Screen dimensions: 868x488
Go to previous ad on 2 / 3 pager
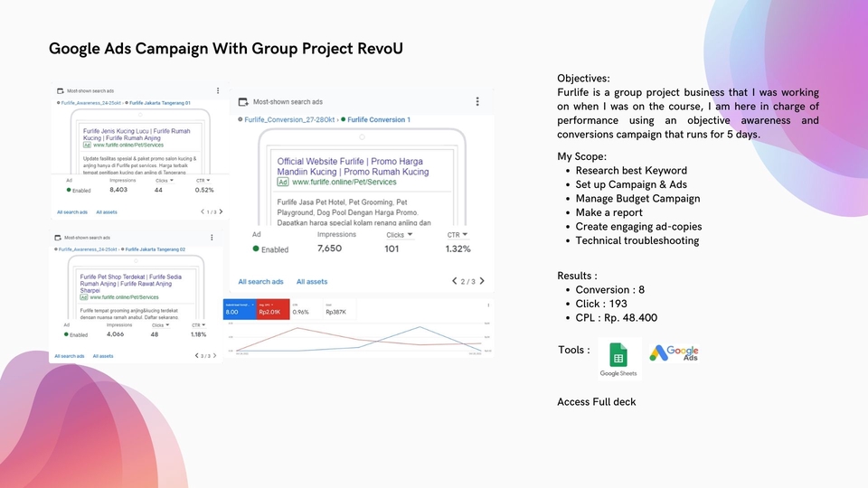click(x=455, y=281)
